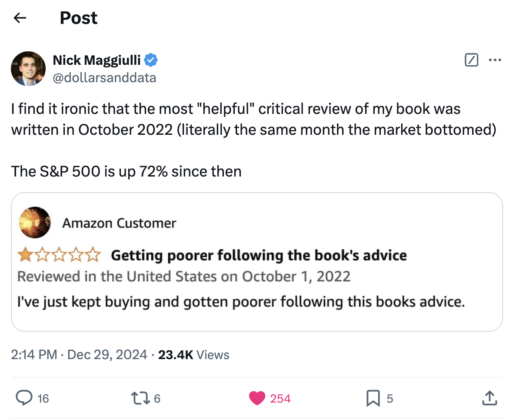Click the Nick Maggiulli display name
This screenshot has width=513, height=420.
coord(97,60)
